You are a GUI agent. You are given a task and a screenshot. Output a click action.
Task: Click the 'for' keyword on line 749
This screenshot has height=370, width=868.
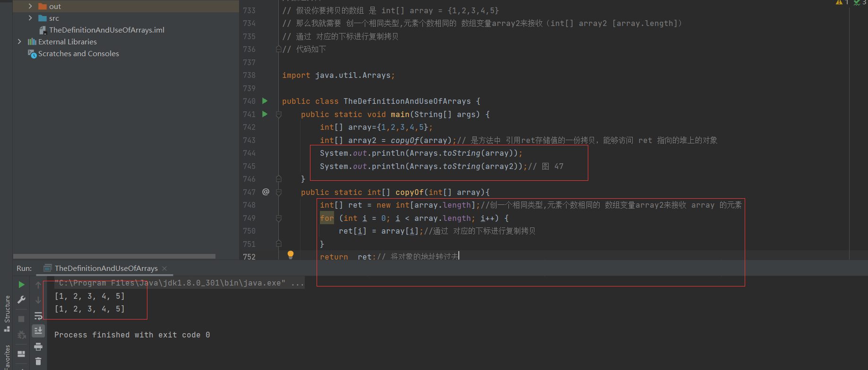tap(327, 218)
